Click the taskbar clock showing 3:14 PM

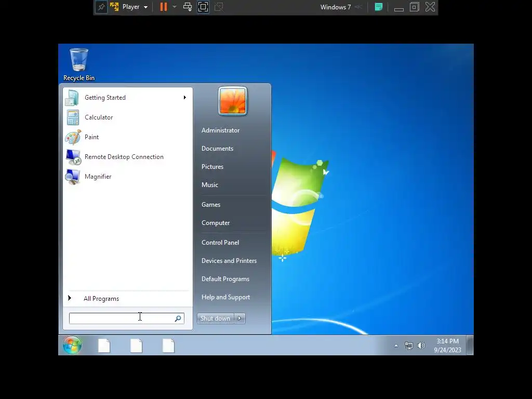(447, 345)
